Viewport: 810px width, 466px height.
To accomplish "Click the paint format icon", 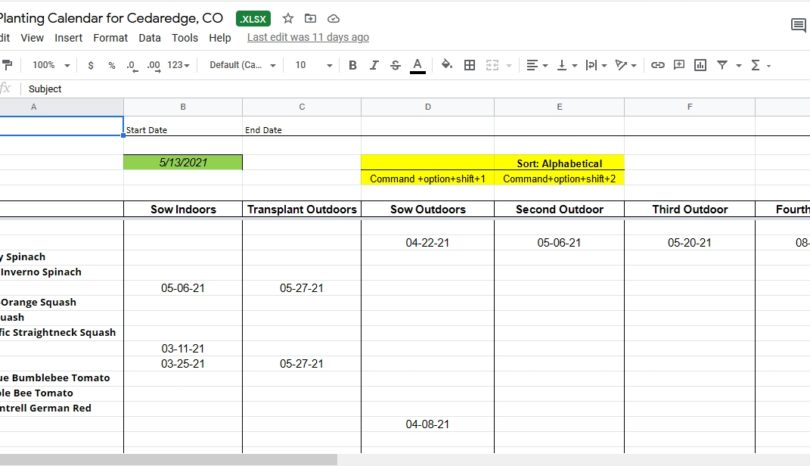I will (x=7, y=65).
